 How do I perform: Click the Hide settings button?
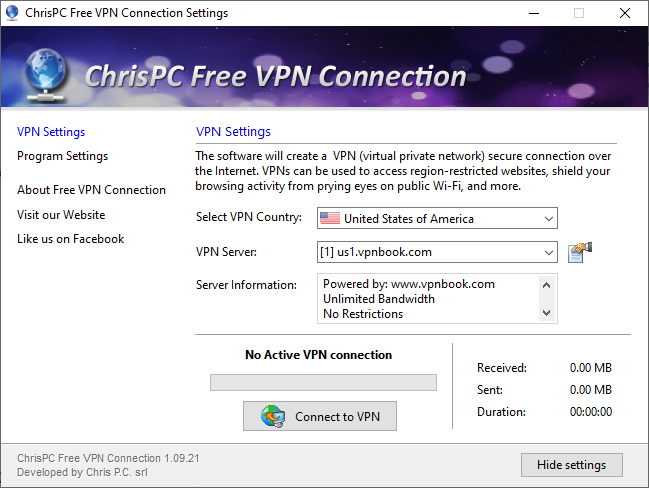(x=571, y=465)
